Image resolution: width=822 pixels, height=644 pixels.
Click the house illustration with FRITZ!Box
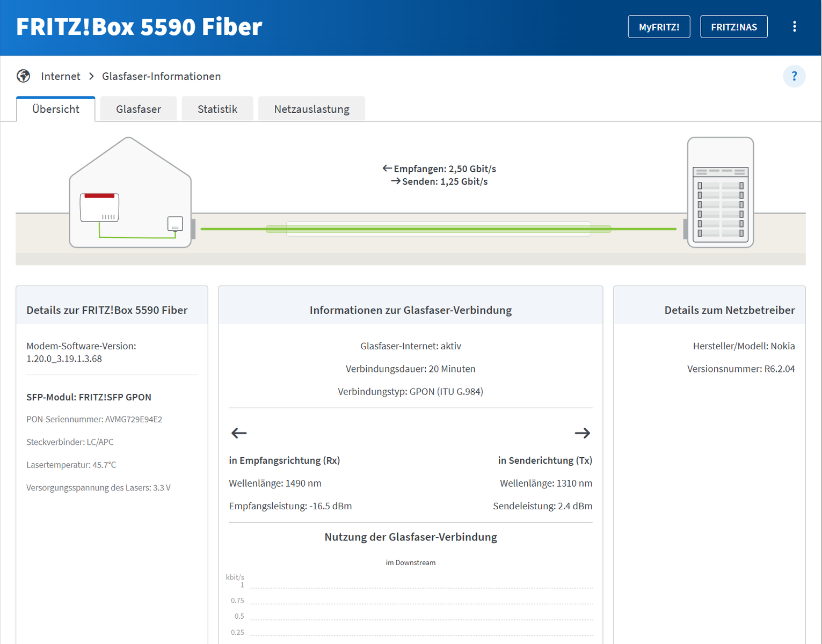tap(130, 192)
